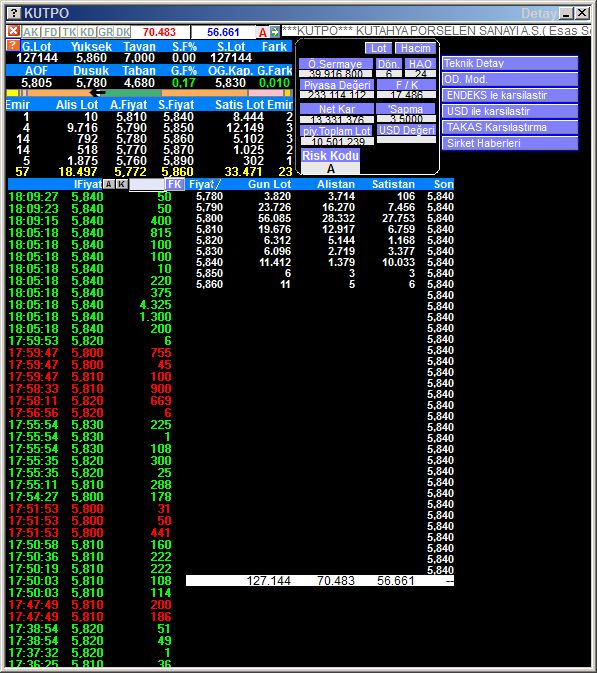Viewport: 597px width, 673px height.
Task: Click the small K button next to IFiyat
Action: coord(122,184)
